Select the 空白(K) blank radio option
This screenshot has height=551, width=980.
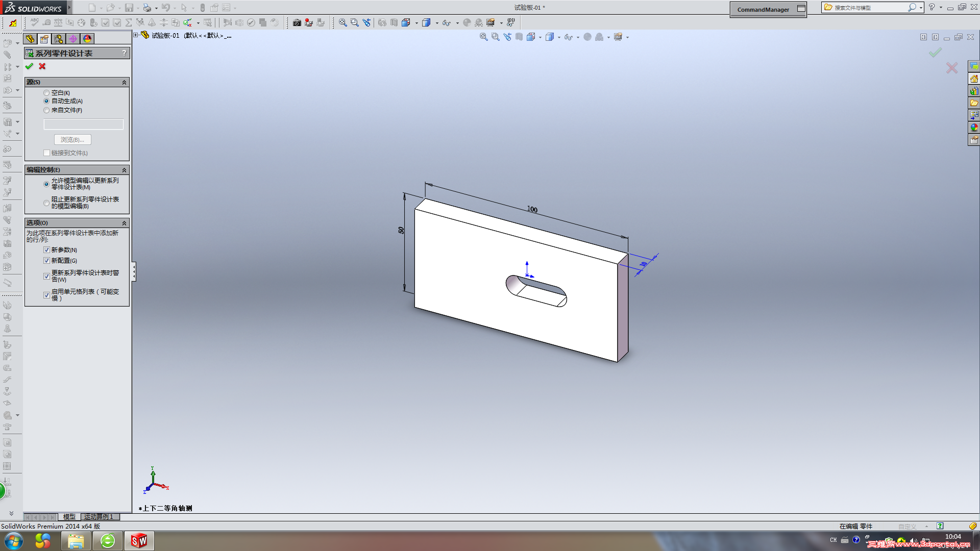46,93
